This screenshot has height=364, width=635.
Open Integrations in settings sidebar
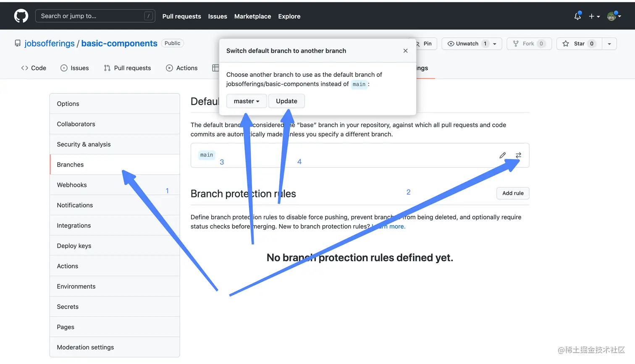click(x=115, y=225)
